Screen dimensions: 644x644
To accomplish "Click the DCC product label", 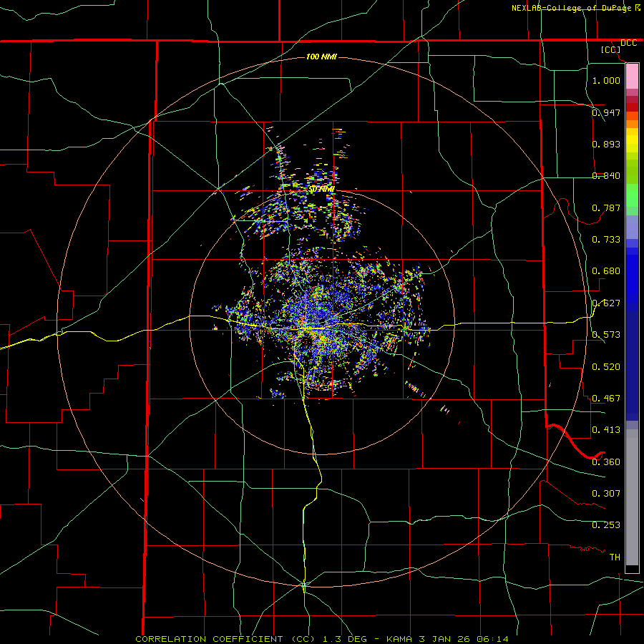I will (x=628, y=43).
